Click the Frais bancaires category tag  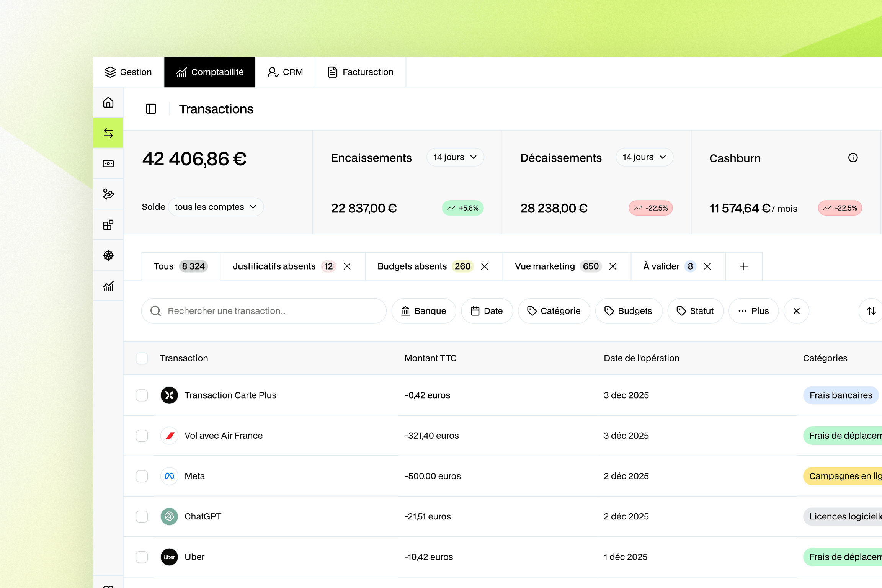pyautogui.click(x=841, y=395)
